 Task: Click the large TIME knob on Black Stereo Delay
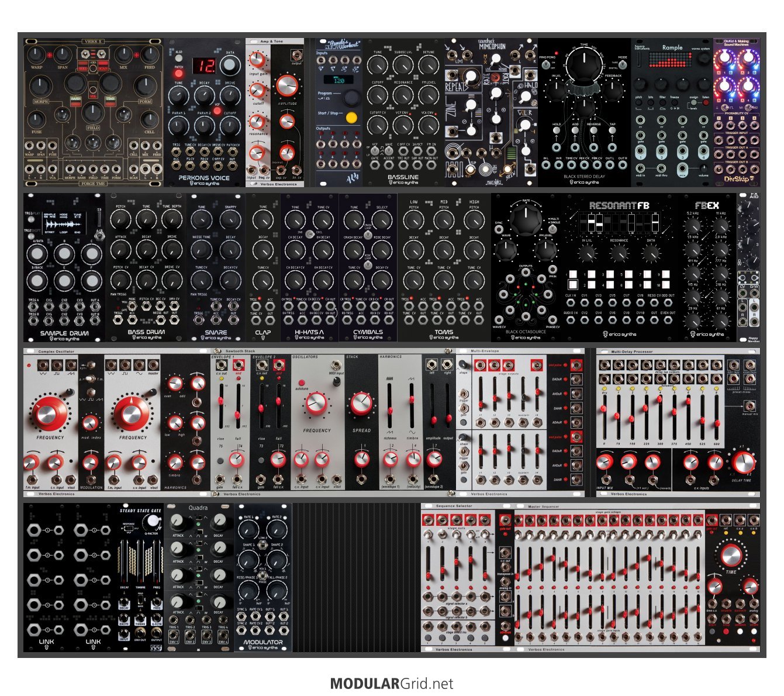pyautogui.click(x=584, y=66)
